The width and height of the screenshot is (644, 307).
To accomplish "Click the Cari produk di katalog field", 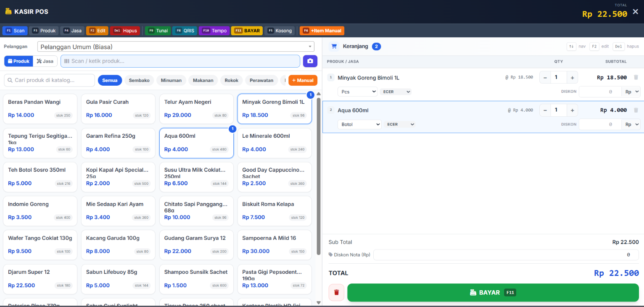I will coord(50,80).
